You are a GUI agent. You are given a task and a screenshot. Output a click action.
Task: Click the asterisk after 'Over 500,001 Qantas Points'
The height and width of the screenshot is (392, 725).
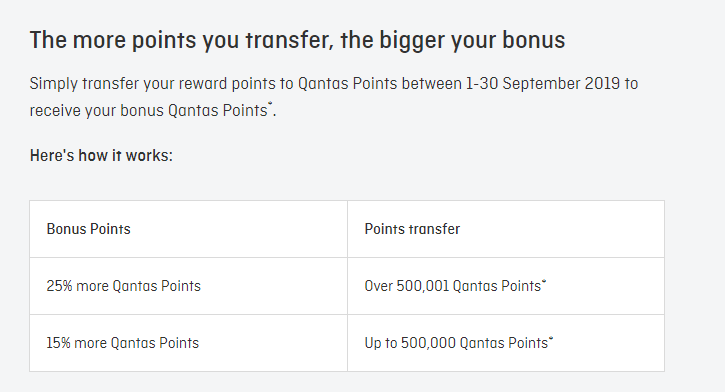(x=544, y=281)
